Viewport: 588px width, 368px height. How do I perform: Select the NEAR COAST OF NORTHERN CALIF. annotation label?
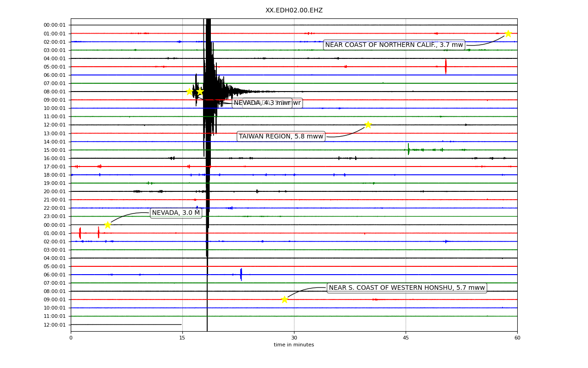pyautogui.click(x=394, y=45)
